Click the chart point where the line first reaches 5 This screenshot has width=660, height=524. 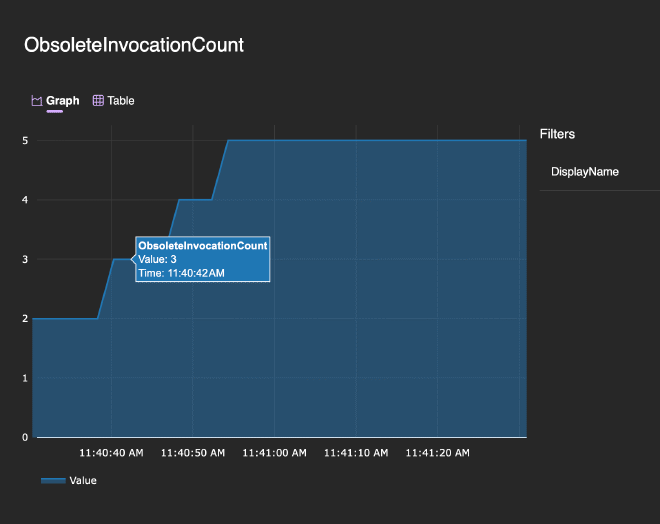pyautogui.click(x=228, y=141)
